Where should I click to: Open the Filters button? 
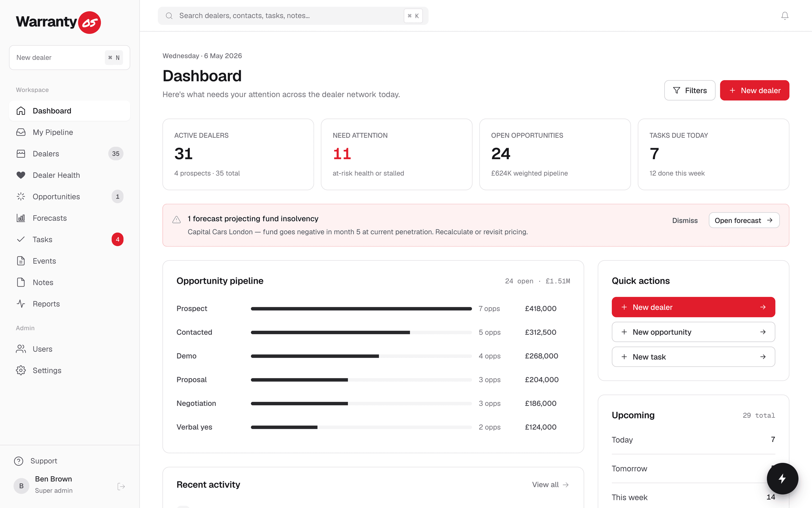point(690,90)
